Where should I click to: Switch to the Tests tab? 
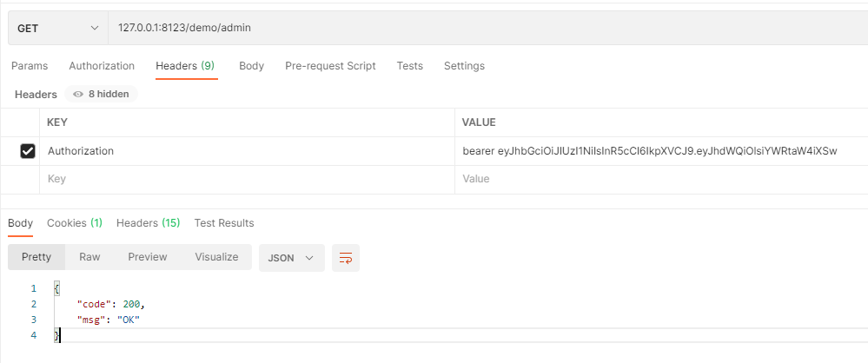point(409,66)
